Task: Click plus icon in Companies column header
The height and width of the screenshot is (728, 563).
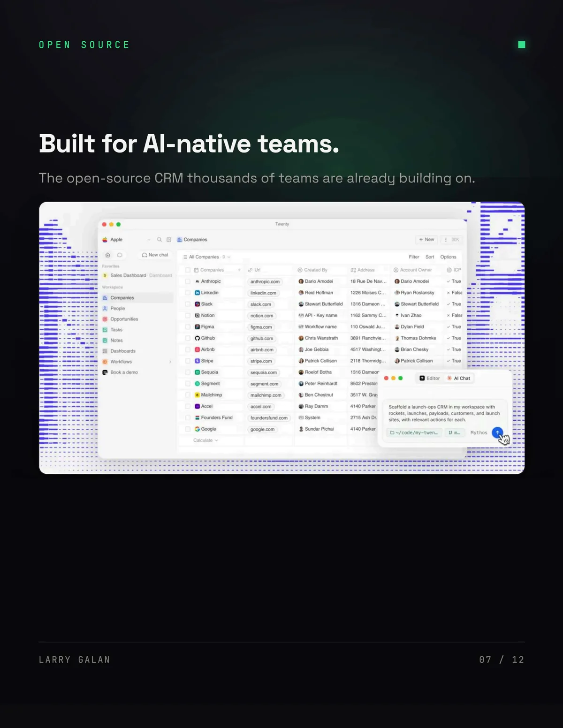Action: pos(239,270)
